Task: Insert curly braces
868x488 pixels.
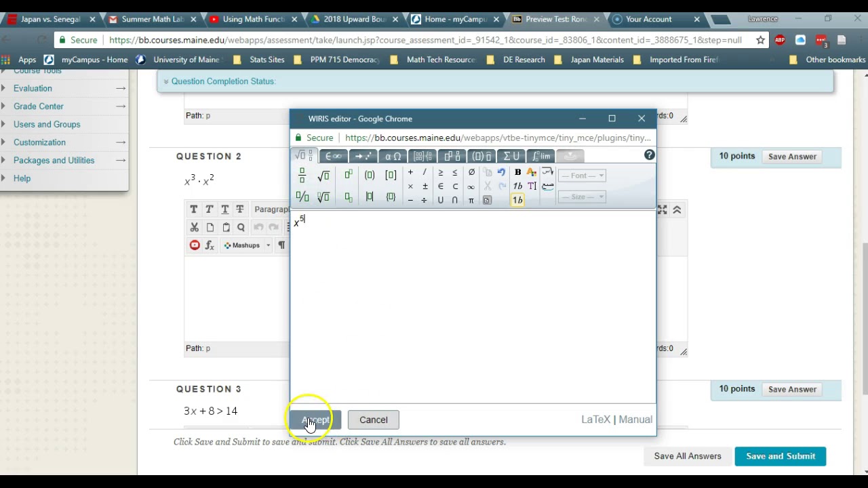Action: 391,197
